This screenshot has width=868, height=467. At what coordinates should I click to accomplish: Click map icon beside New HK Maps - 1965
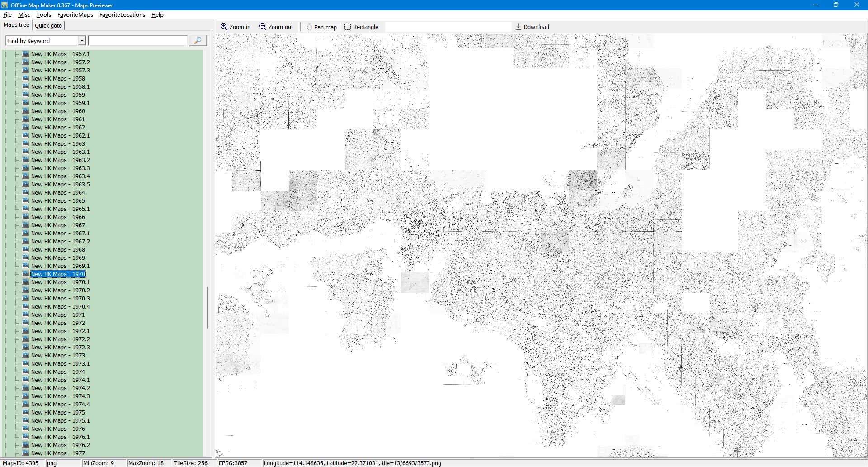[x=26, y=200]
